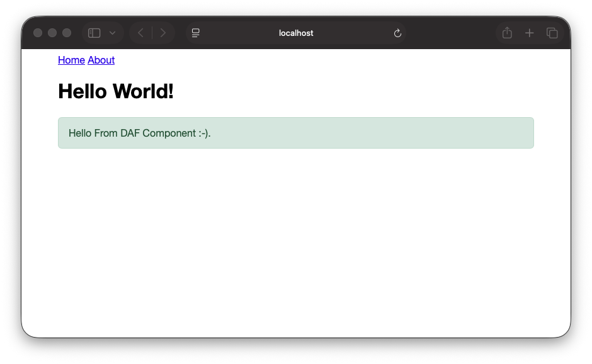Reload the localhost page
Screen dimensions: 592x364
[397, 33]
